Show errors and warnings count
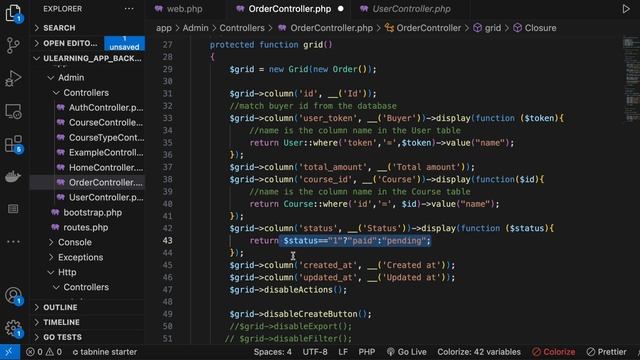The width and height of the screenshot is (640, 360). [44, 352]
